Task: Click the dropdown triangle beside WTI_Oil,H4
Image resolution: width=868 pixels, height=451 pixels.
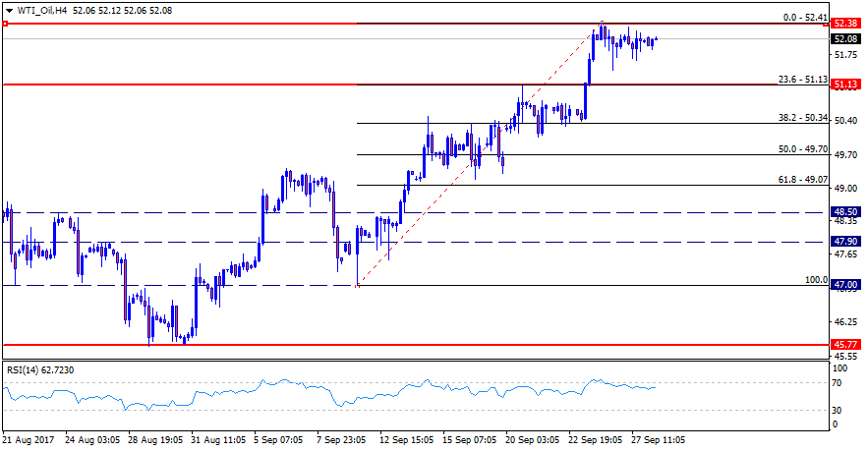Action: click(x=9, y=10)
